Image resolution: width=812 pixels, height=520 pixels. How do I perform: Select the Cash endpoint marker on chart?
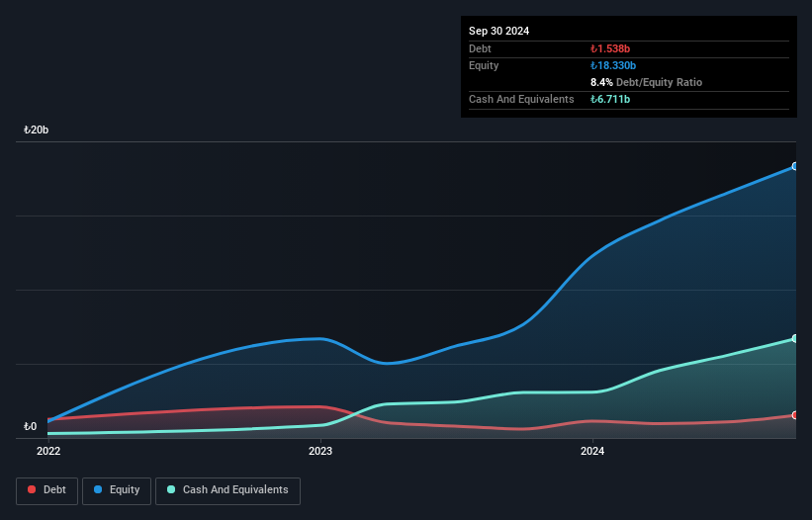(x=795, y=338)
